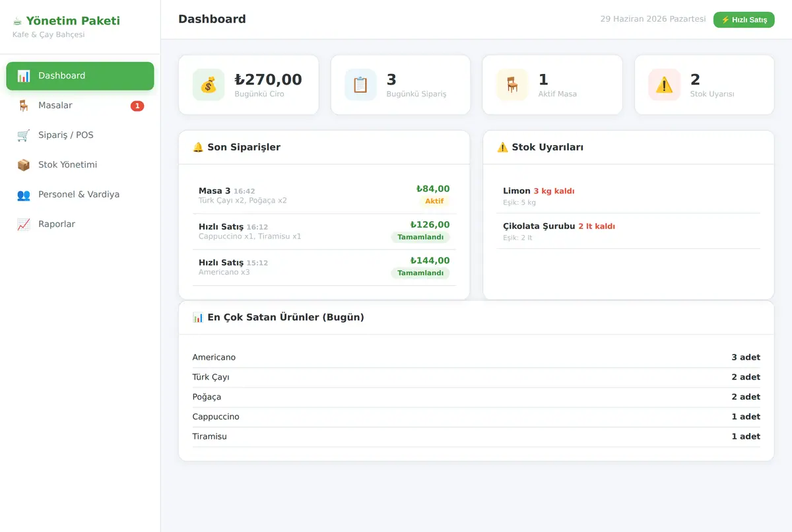
Task: Click the tea cup logo icon
Action: 18,21
